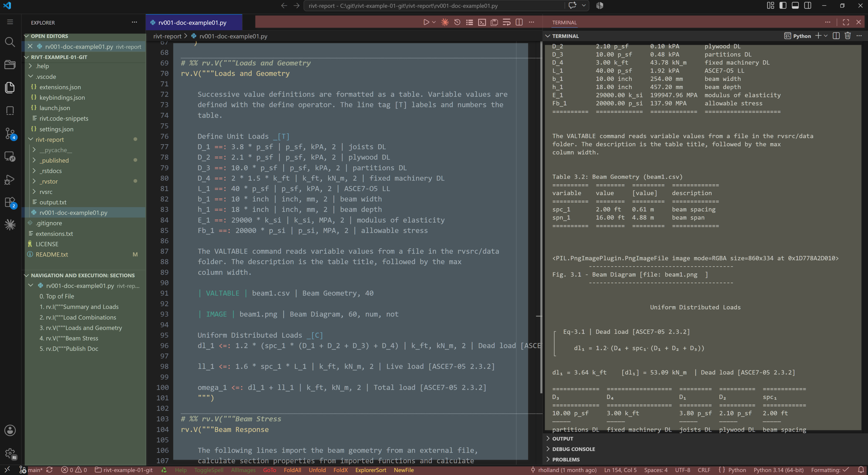Screen dimensions: 868x475
Task: Go back with navigation arrow
Action: click(x=284, y=6)
